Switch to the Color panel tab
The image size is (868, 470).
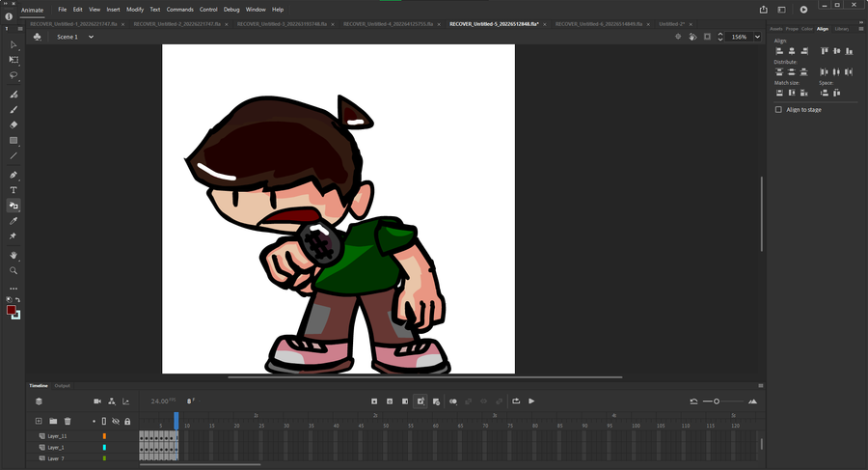pyautogui.click(x=806, y=29)
